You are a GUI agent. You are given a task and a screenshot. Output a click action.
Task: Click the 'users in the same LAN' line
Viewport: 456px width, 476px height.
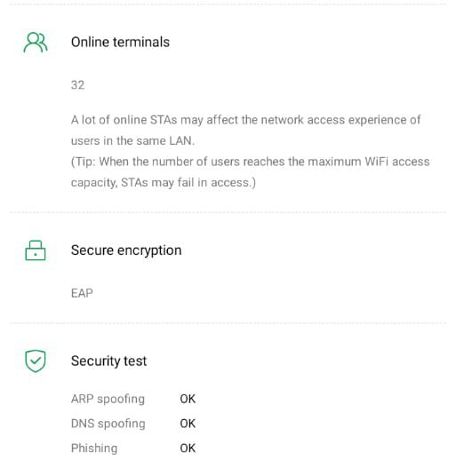[132, 141]
